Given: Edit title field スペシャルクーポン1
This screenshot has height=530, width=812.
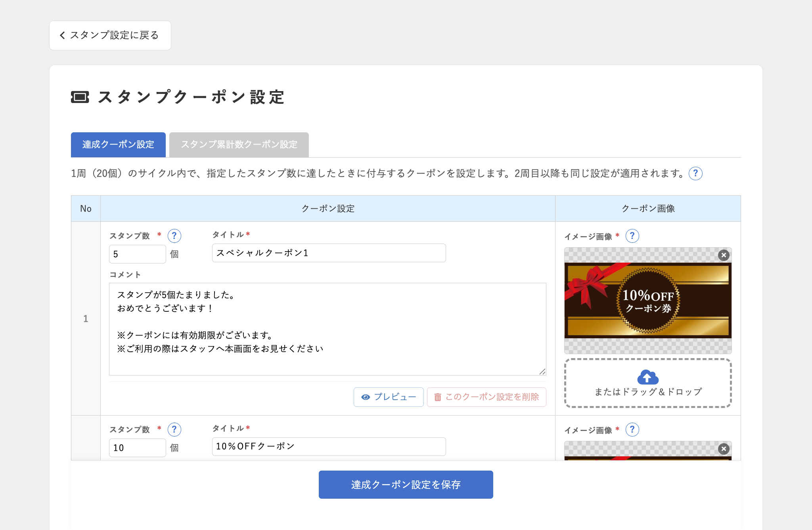Looking at the screenshot, I should click(329, 253).
